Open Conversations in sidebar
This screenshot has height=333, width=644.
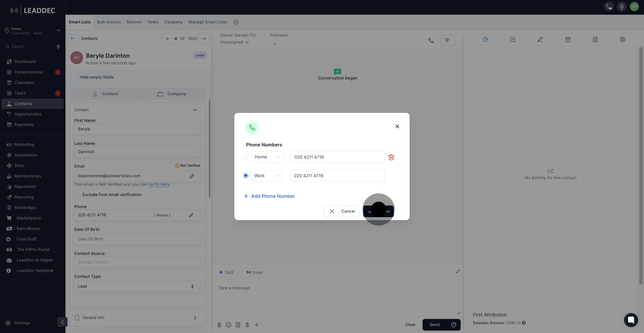pyautogui.click(x=32, y=72)
